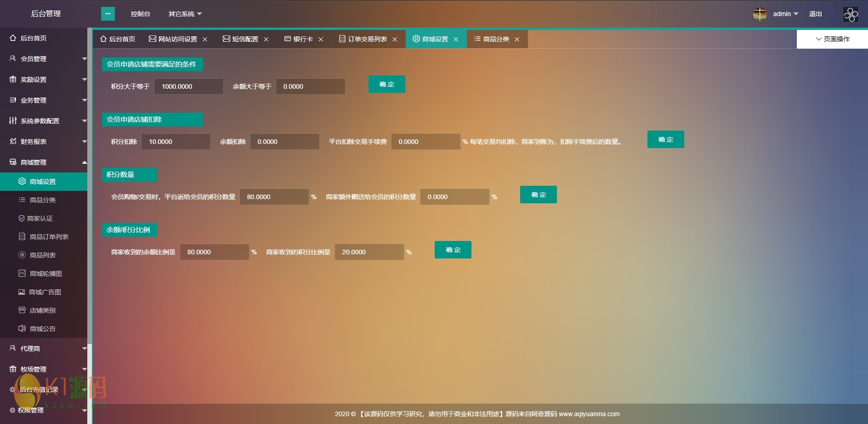Click the 商家收到的余额比例 input field
868x424 pixels.
click(215, 252)
